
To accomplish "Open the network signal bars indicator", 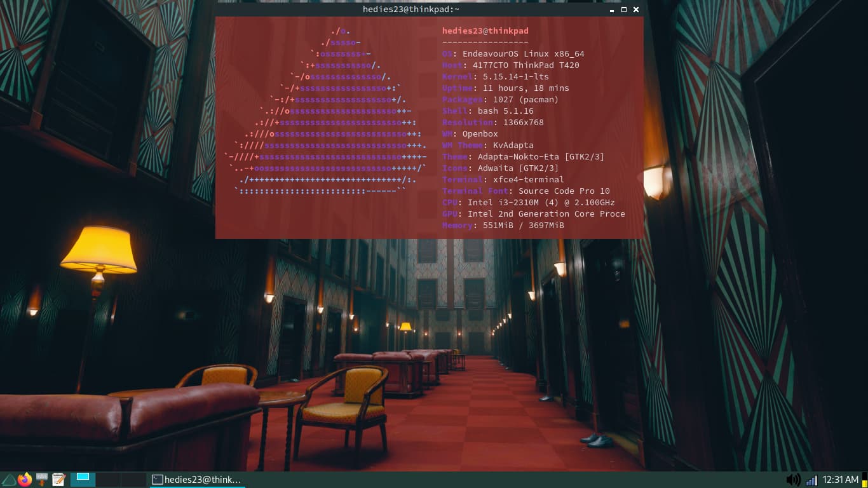I will tap(811, 480).
